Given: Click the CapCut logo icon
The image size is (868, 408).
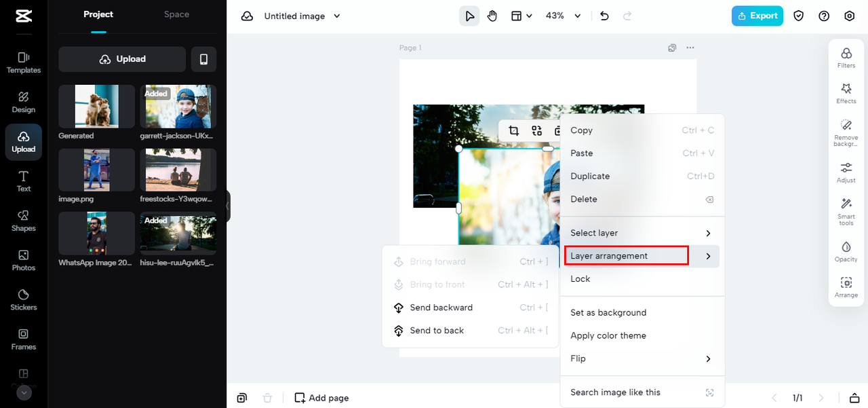Looking at the screenshot, I should pos(24,16).
